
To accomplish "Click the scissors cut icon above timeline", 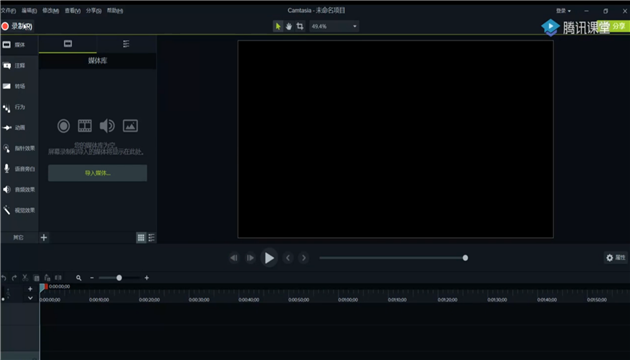I will coord(25,278).
